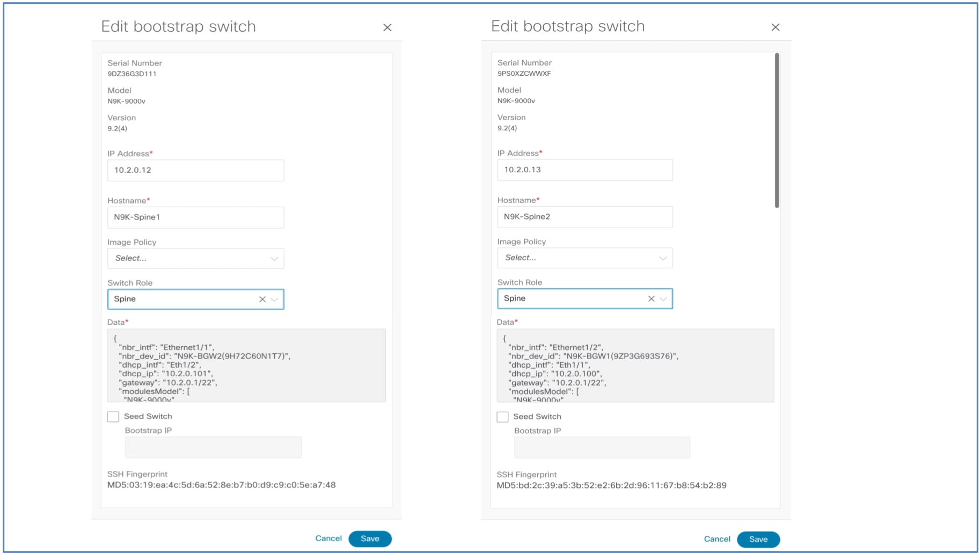Click the IP Address field containing 10.2.0.13
The width and height of the screenshot is (980, 554).
click(x=585, y=170)
